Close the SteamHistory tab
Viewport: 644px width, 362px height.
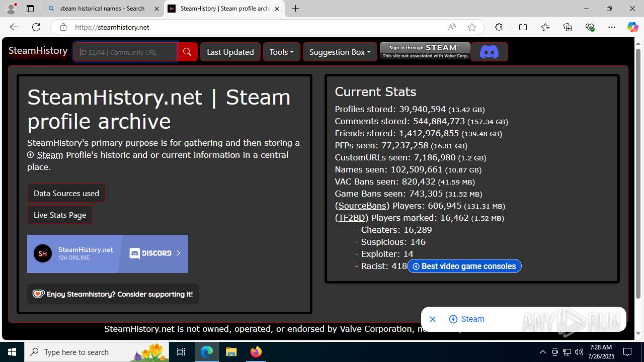[277, 9]
